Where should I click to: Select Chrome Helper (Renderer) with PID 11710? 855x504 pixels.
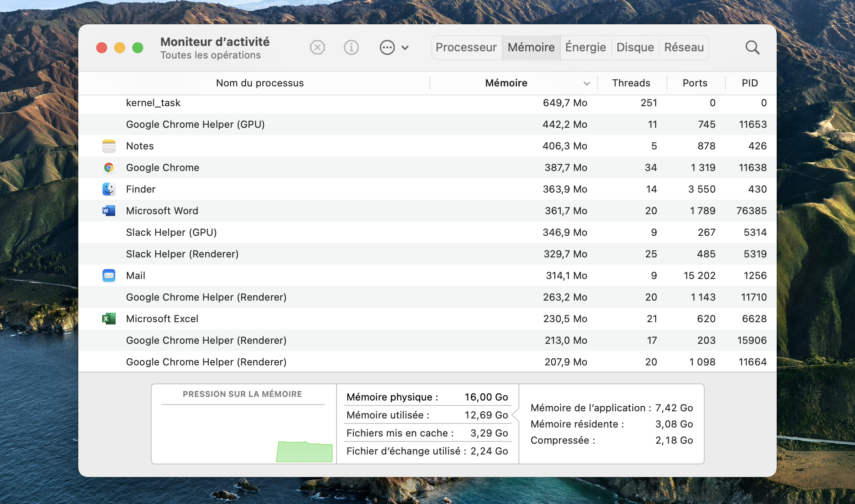pos(427,297)
